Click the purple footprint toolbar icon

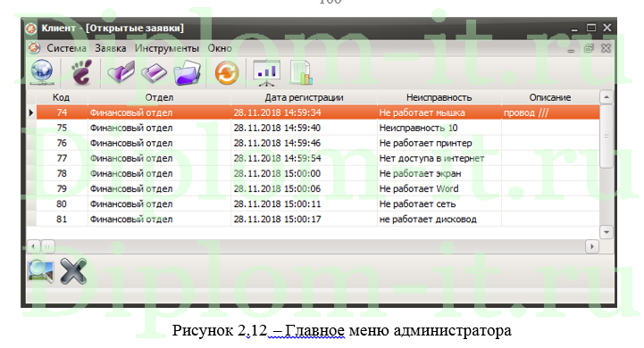point(82,72)
